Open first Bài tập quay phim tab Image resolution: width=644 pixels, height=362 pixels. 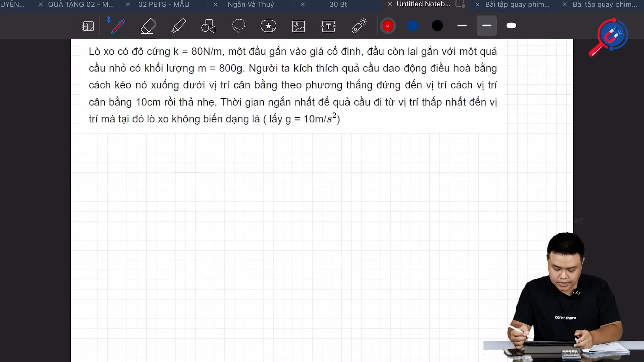click(518, 4)
